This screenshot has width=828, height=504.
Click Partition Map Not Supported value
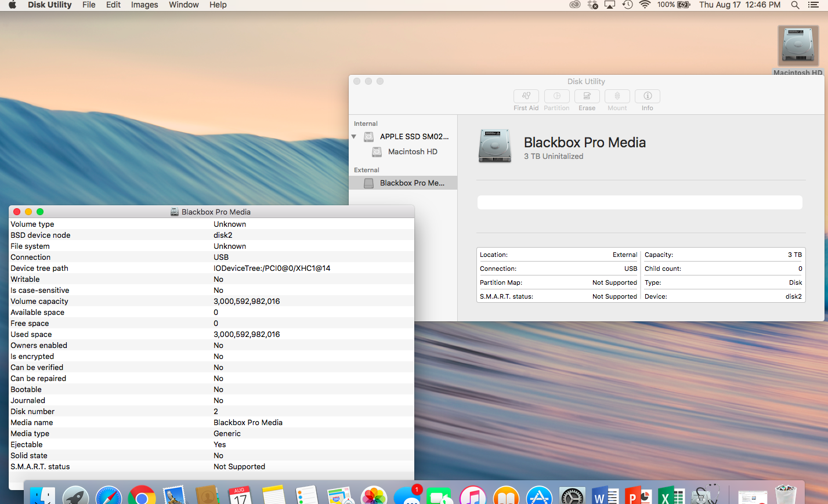point(614,283)
